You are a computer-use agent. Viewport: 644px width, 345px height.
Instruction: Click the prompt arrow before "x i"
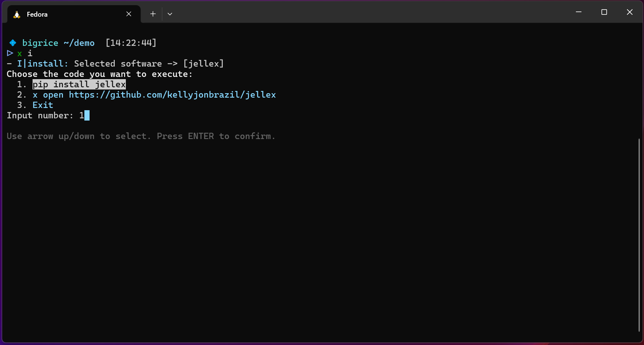tap(10, 53)
